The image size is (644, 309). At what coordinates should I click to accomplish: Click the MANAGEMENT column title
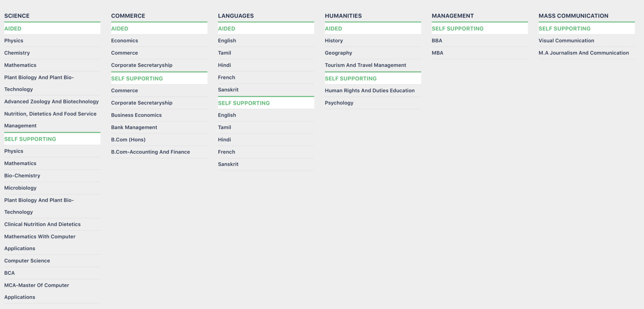coord(452,16)
